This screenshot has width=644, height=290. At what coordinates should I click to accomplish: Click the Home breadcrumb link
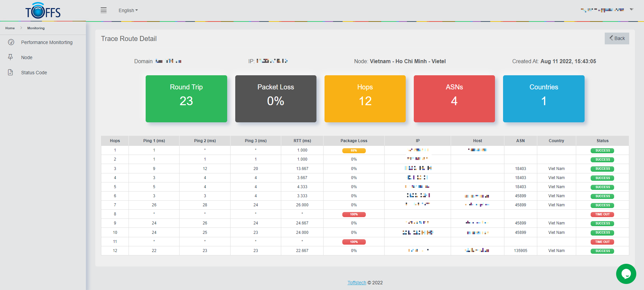10,28
